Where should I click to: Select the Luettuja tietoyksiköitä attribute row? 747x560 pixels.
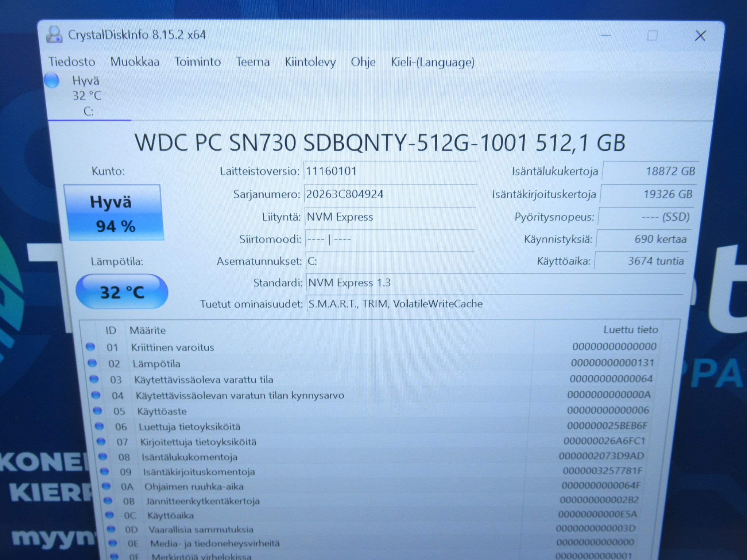[371, 426]
